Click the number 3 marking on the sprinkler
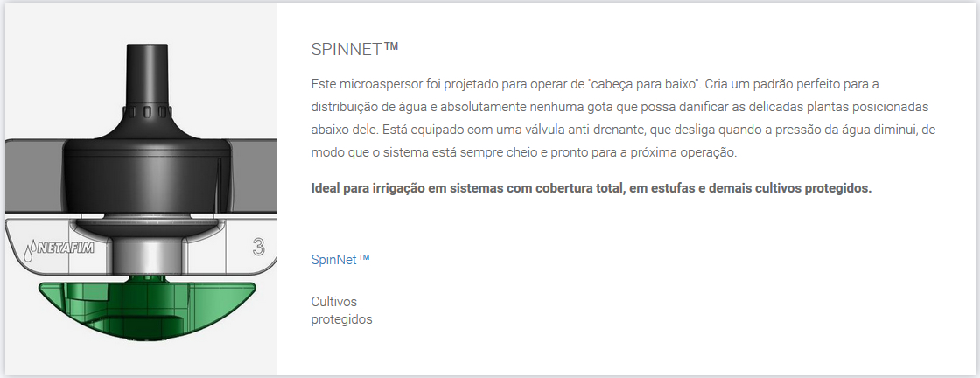Viewport: 980px width, 378px height. pyautogui.click(x=258, y=247)
